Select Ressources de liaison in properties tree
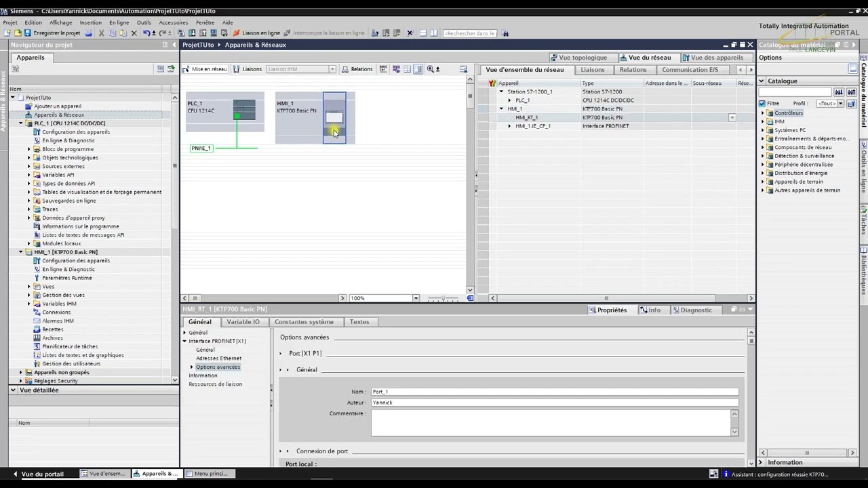This screenshot has height=488, width=868. pyautogui.click(x=215, y=384)
